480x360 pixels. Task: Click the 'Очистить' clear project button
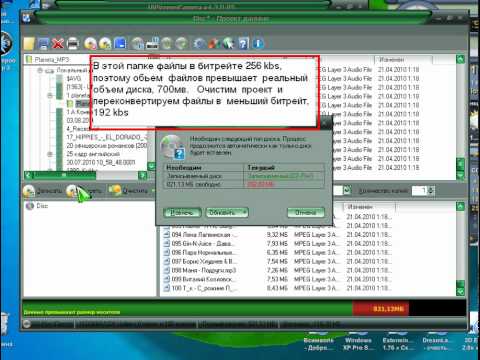coord(129,191)
